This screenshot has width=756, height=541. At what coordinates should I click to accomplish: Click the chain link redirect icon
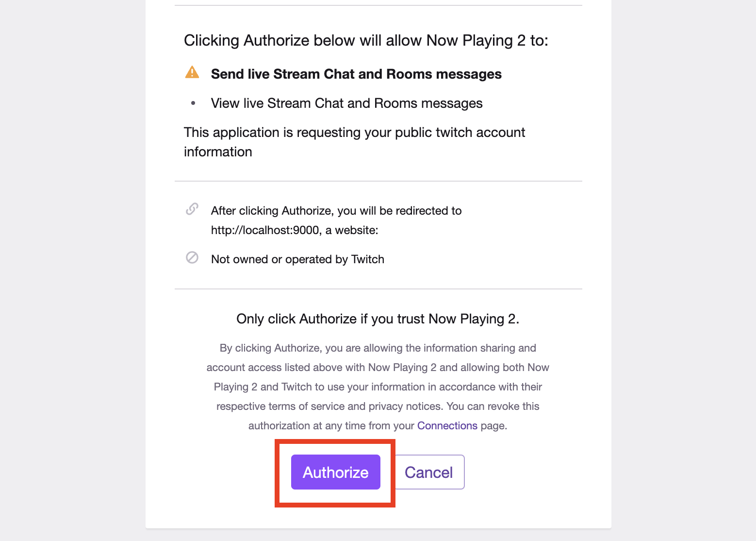(x=192, y=209)
